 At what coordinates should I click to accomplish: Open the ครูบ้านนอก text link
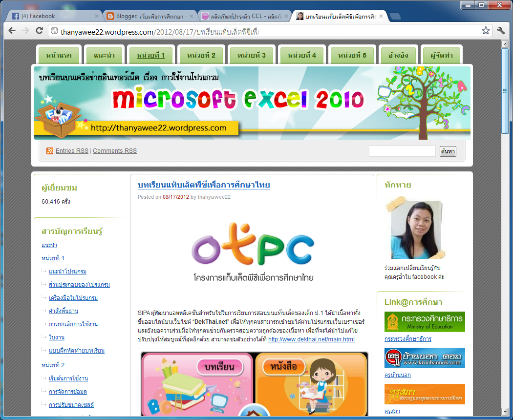pos(398,375)
